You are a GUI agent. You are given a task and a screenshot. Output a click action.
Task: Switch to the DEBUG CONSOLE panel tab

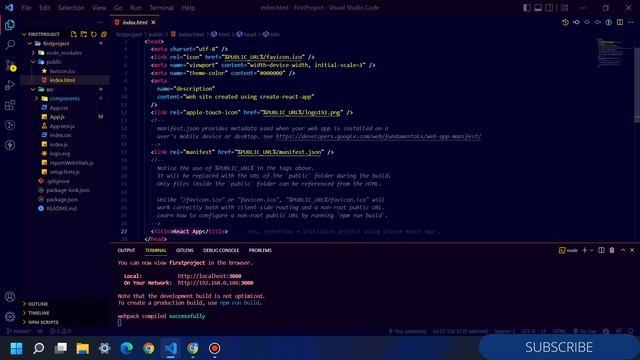tap(221, 250)
